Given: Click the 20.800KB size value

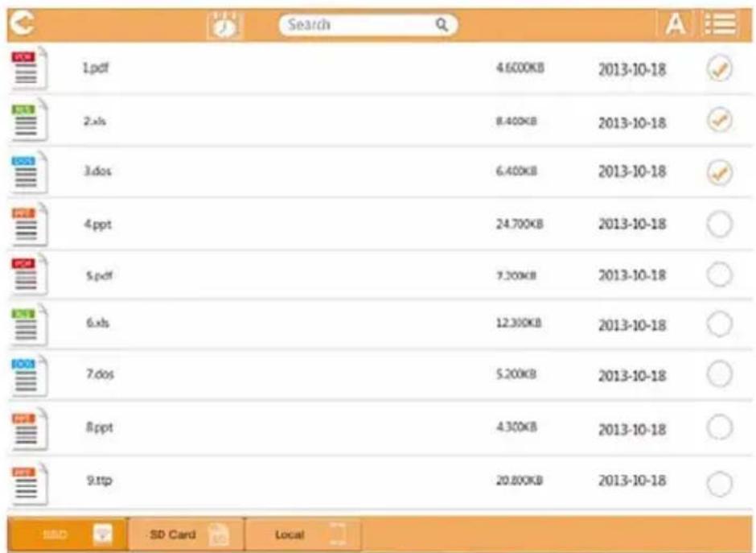Looking at the screenshot, I should 520,481.
